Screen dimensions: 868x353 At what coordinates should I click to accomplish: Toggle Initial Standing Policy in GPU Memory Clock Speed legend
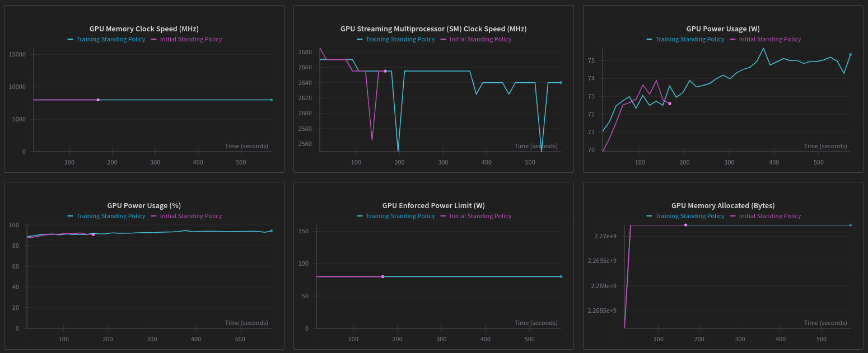[190, 40]
